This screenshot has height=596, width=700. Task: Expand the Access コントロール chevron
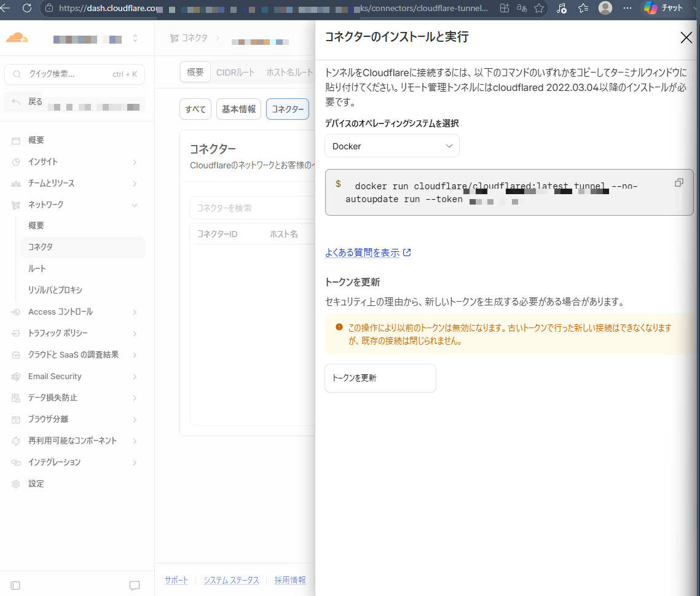pyautogui.click(x=135, y=312)
